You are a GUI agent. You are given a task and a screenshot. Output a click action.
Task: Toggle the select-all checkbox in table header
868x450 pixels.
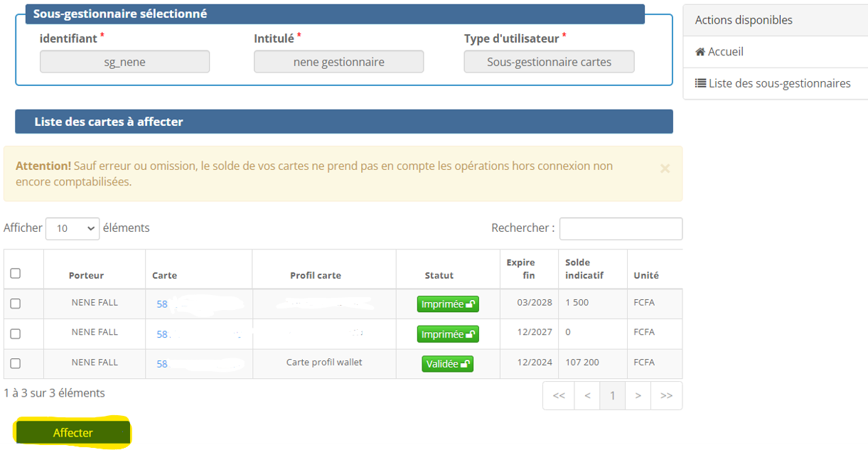click(x=16, y=274)
